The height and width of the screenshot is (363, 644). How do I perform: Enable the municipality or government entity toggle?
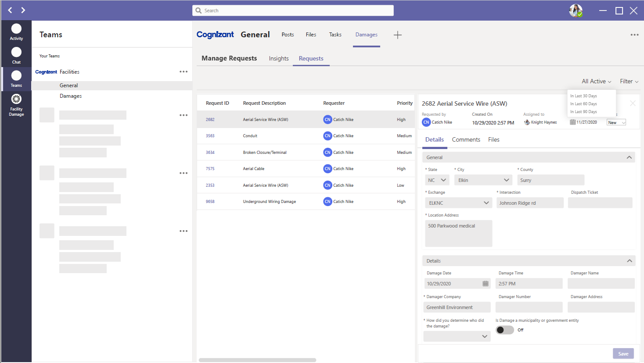[x=504, y=330]
